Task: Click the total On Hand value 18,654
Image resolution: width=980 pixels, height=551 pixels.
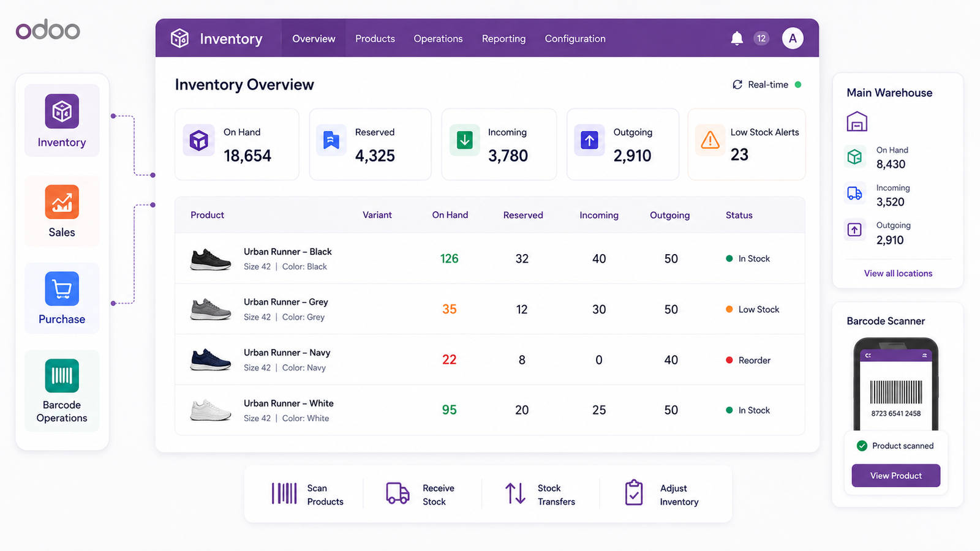Action: (x=247, y=156)
